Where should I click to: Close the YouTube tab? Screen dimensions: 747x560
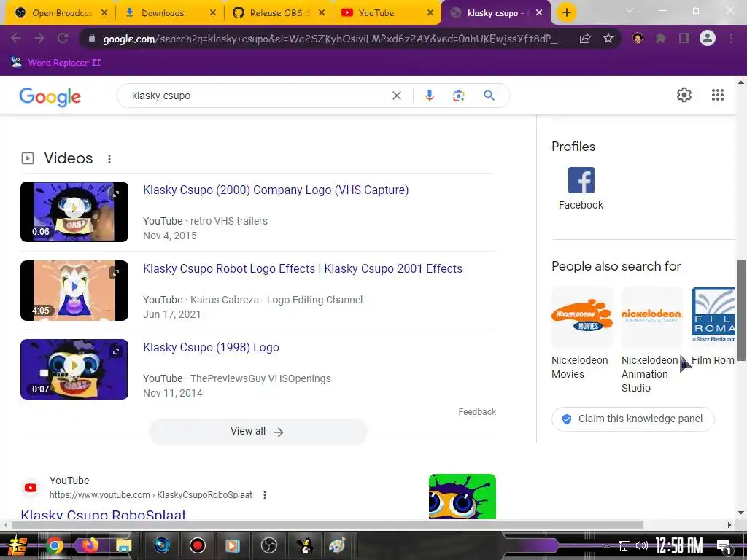[x=430, y=13]
